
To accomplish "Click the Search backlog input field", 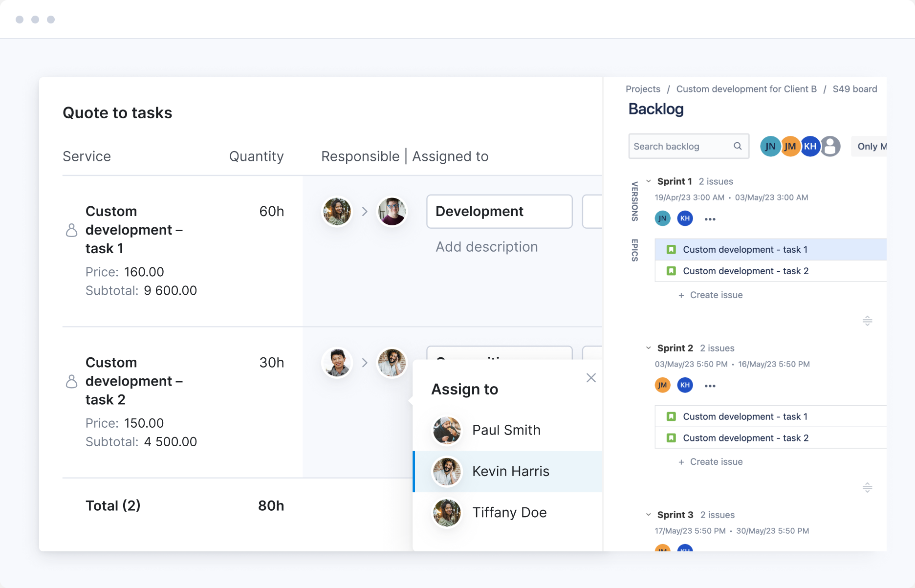I will coord(681,146).
